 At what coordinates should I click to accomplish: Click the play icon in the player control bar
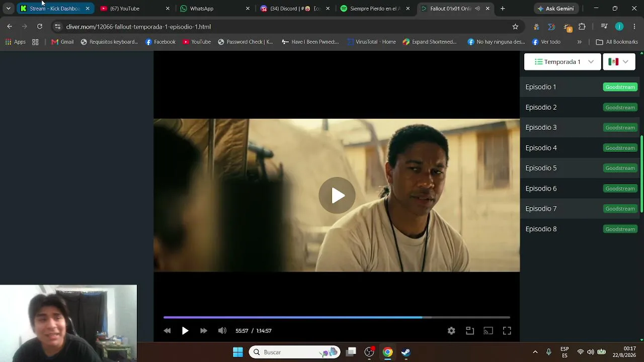click(185, 331)
